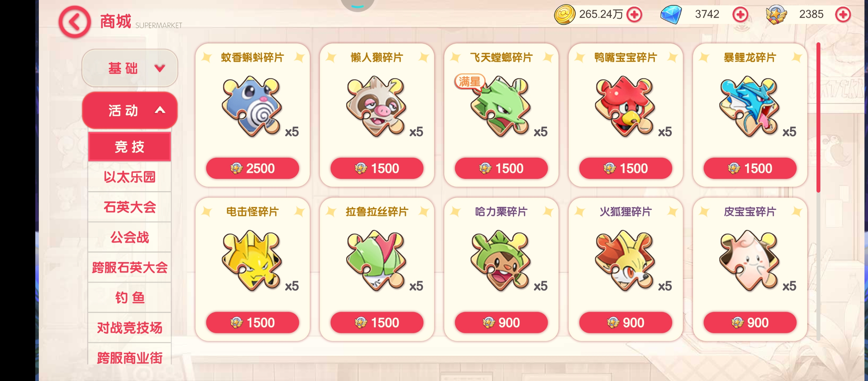The height and width of the screenshot is (381, 868).
Task: Select the Gyarados (暴鲤龙) fragment icon
Action: tap(749, 106)
